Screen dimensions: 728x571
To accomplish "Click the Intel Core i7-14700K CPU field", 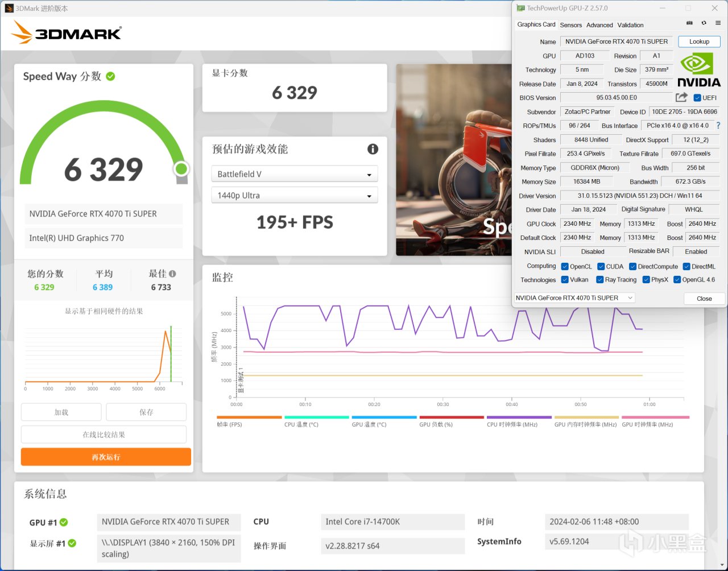I will [393, 522].
